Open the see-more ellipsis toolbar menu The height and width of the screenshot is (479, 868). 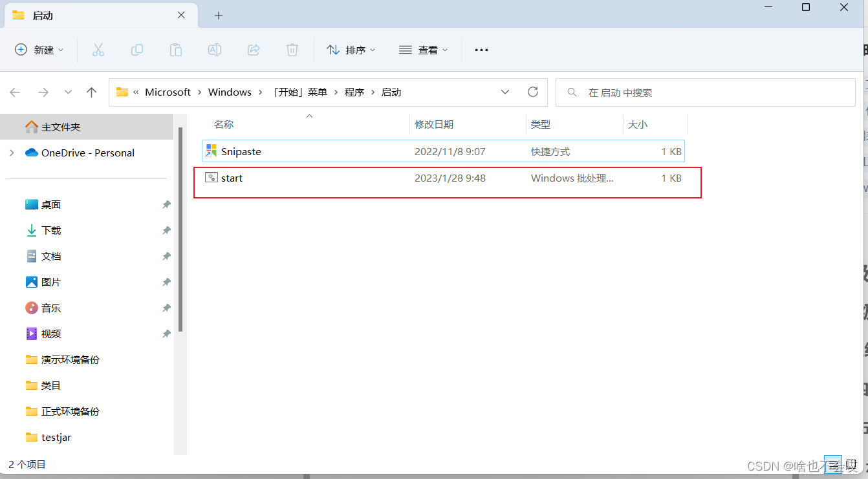click(481, 50)
